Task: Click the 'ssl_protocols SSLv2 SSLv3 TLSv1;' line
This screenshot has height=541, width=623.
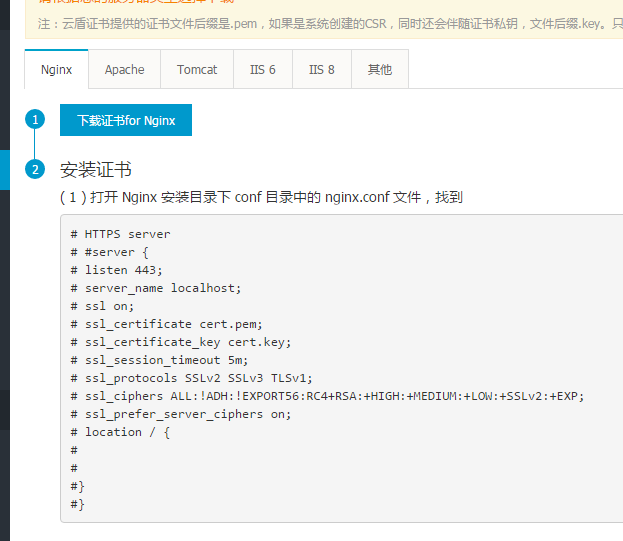Action: coord(192,378)
